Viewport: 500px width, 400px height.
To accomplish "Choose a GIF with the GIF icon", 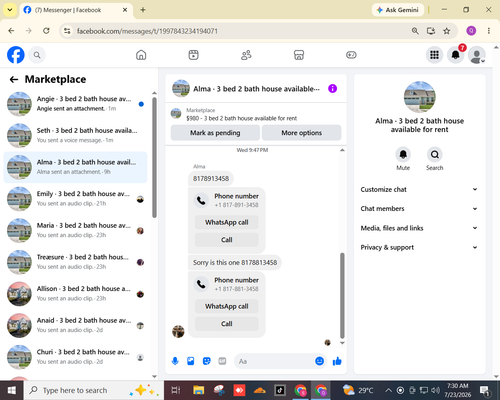I will (222, 361).
